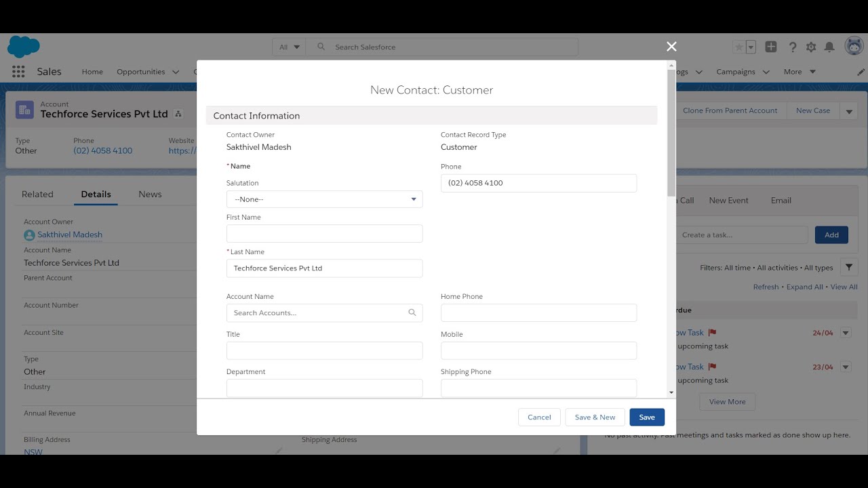
Task: Click the Department input field
Action: (324, 388)
